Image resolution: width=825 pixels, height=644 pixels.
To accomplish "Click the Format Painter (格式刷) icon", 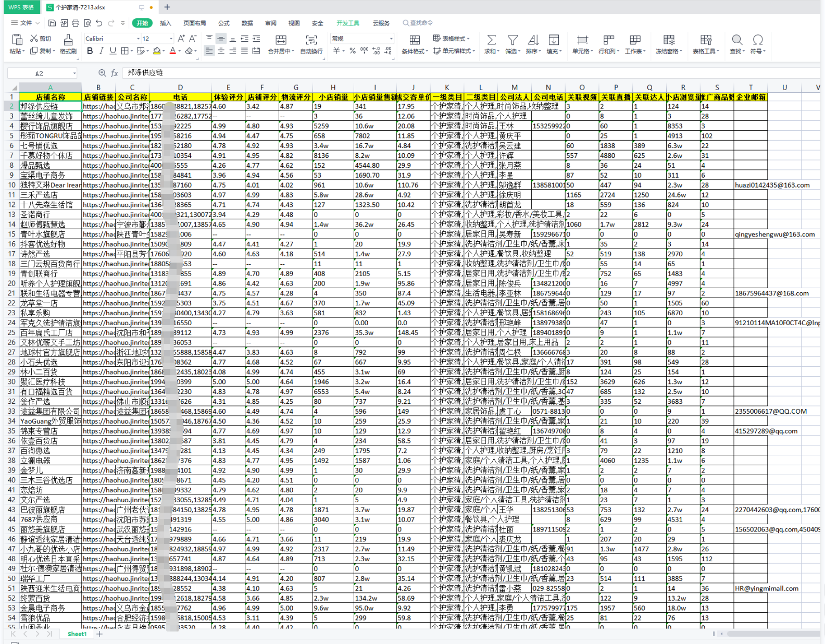I will coord(68,40).
